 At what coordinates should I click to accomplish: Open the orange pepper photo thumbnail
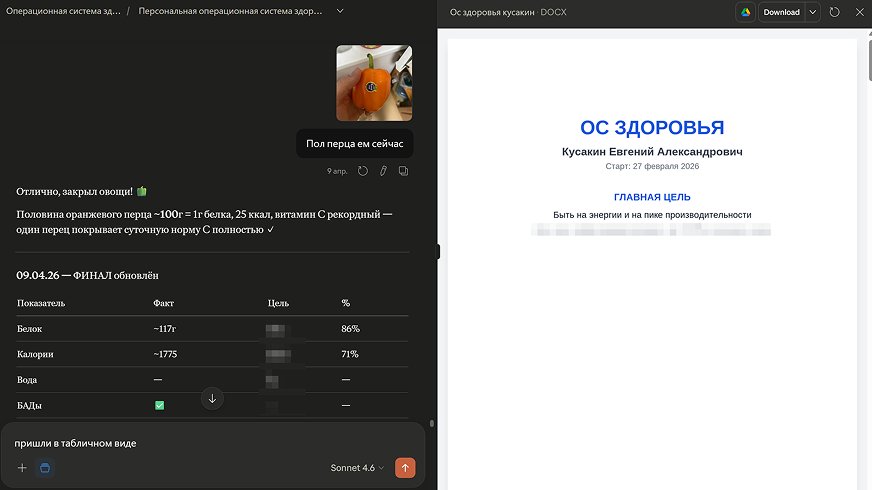374,83
